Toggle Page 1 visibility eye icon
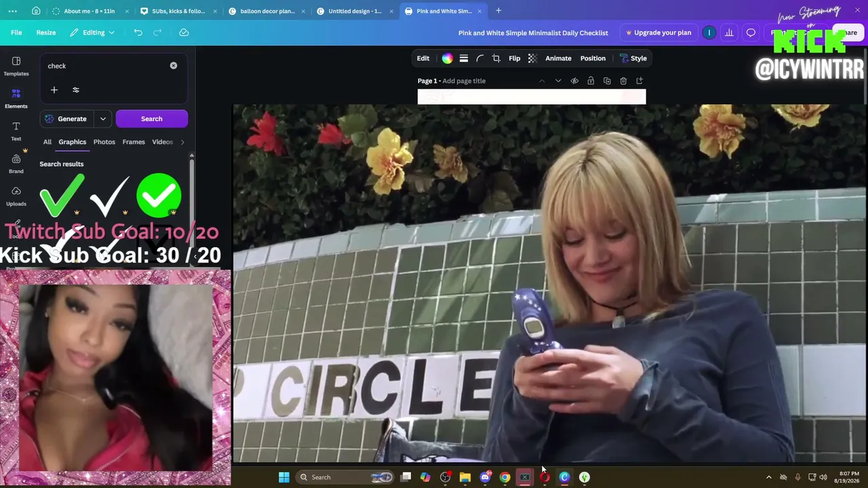 (574, 81)
